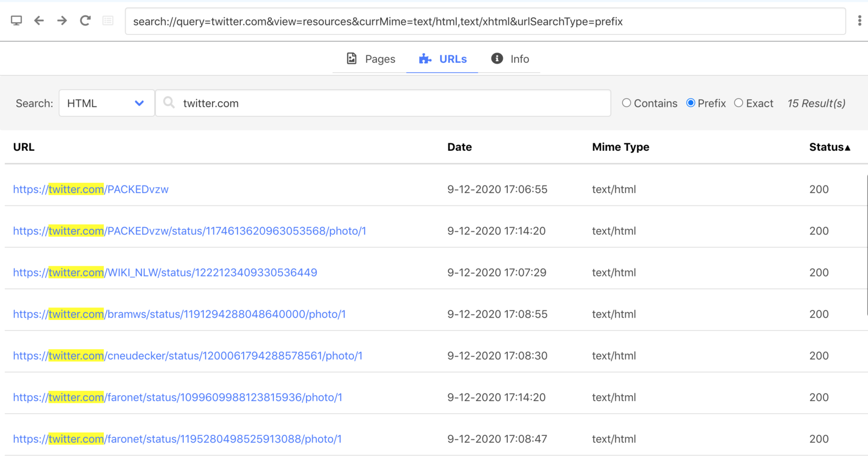Screen dimensions: 868x457
Task: Reload the page with the refresh icon
Action: tap(85, 21)
